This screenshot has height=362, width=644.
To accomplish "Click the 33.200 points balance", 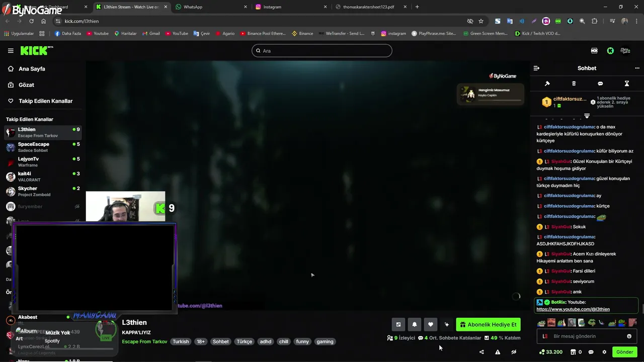I will (550, 352).
